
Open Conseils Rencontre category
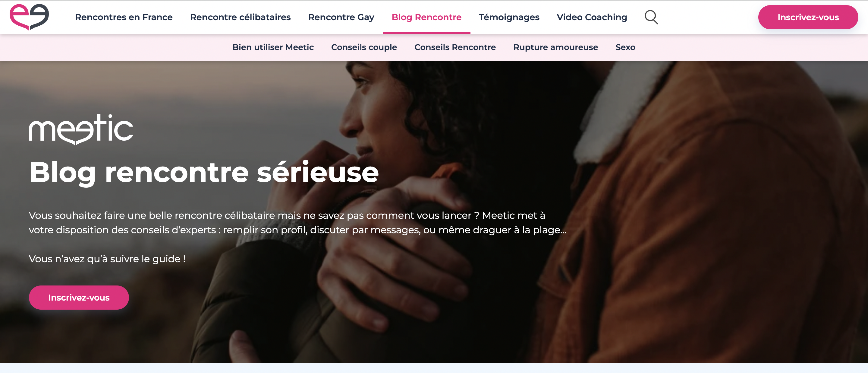pos(455,47)
